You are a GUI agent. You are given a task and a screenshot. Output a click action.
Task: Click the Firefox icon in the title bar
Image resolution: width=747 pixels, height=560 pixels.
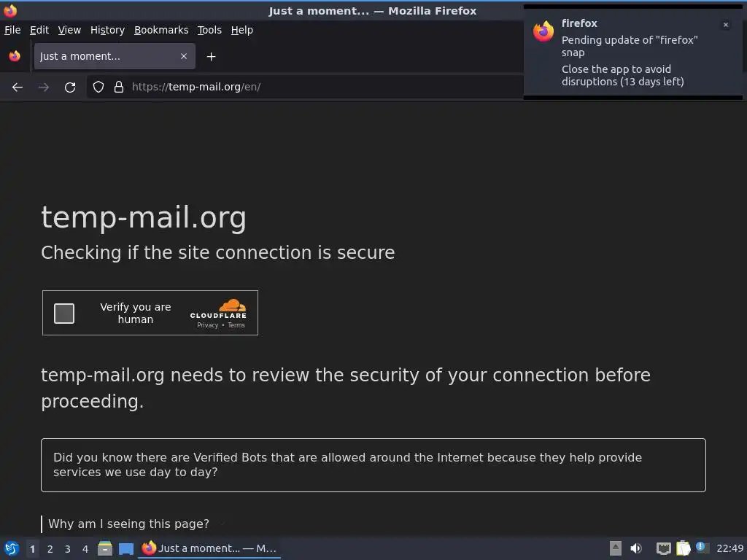[x=10, y=10]
